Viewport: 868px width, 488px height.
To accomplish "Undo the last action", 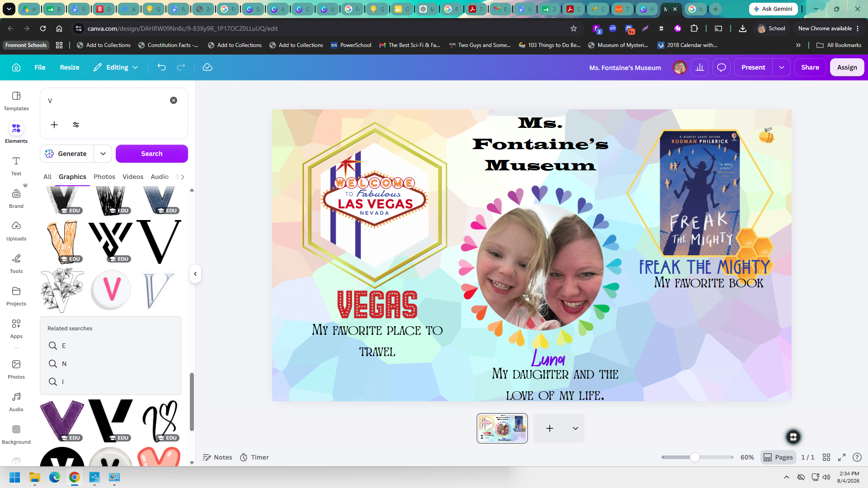I will pos(161,67).
